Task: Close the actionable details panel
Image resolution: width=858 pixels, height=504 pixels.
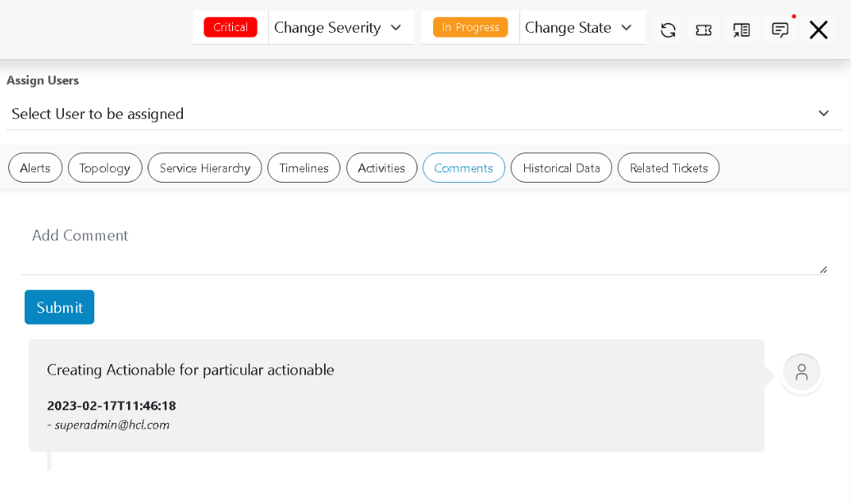Action: point(819,30)
